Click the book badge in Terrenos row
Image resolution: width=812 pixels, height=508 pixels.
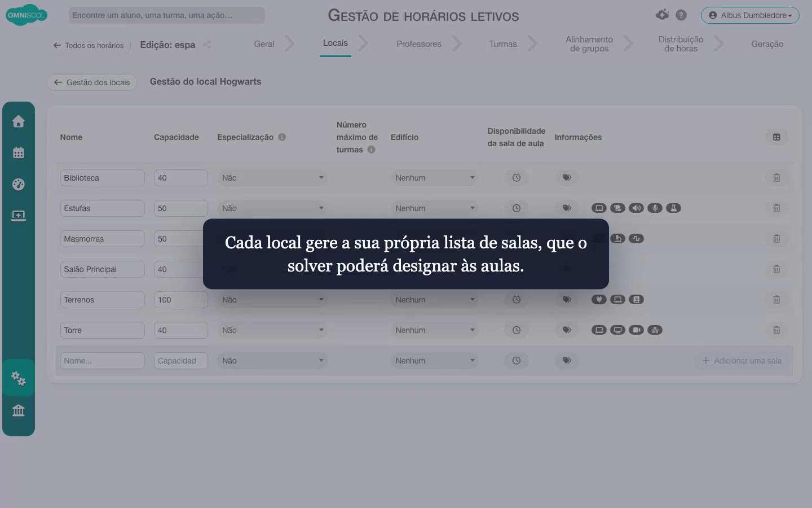pos(636,300)
